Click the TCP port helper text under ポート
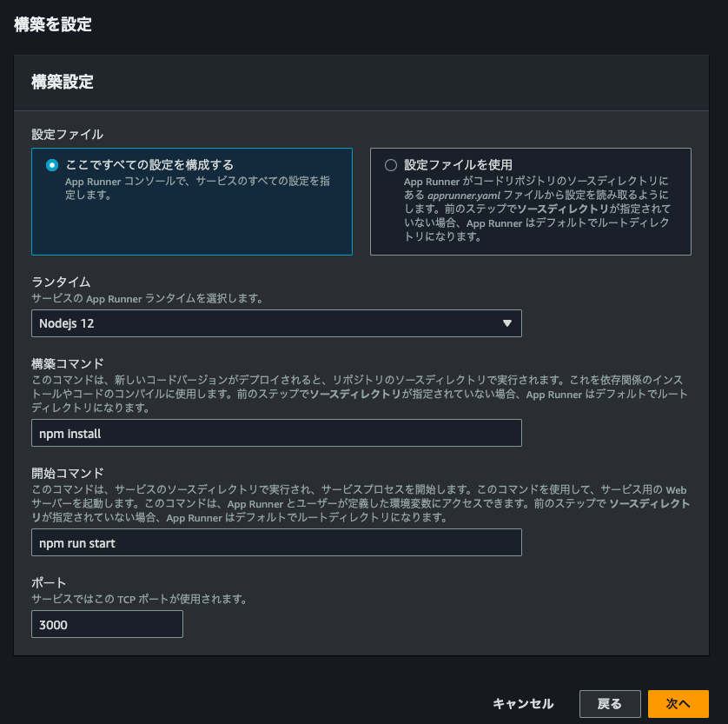 pyautogui.click(x=140, y=599)
